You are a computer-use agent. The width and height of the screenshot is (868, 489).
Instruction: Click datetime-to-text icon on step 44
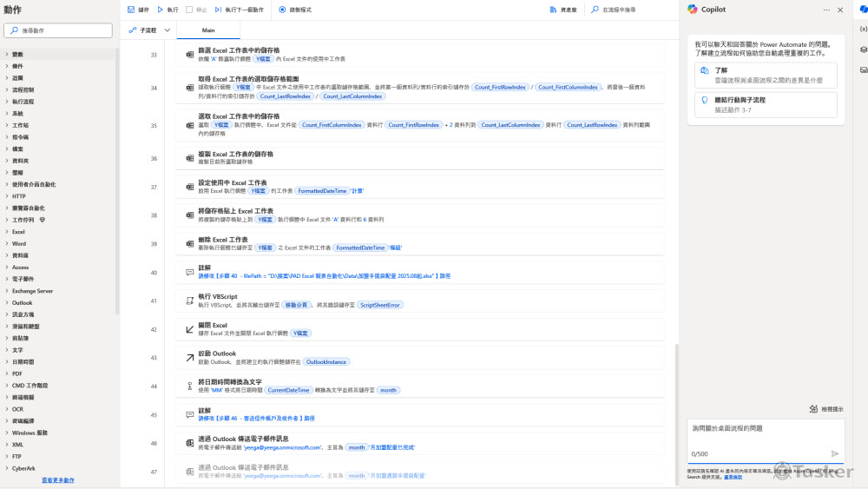pyautogui.click(x=190, y=386)
